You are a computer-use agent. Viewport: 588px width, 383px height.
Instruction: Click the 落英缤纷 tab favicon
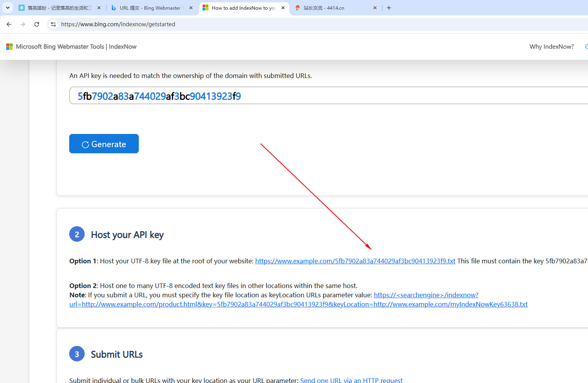point(22,8)
